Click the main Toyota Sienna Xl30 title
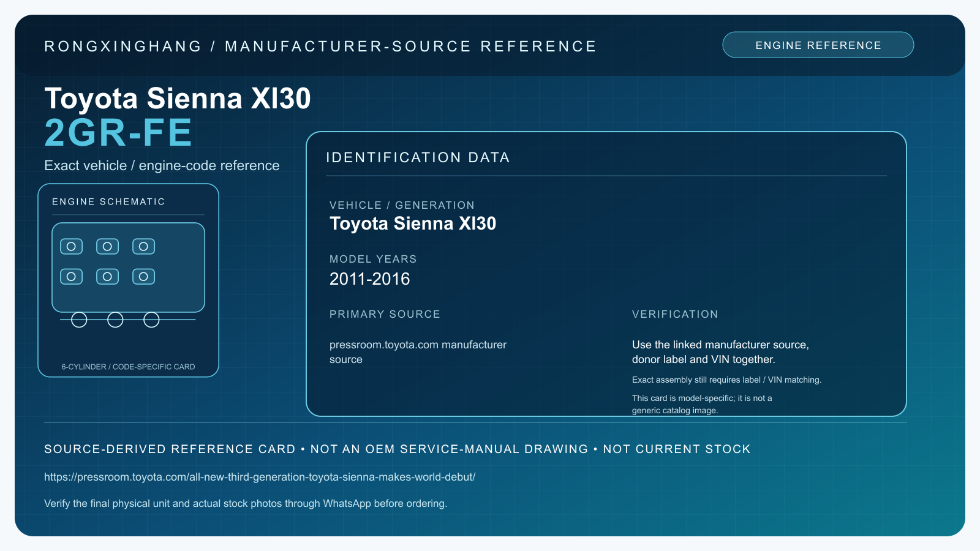The height and width of the screenshot is (551, 980). [178, 98]
